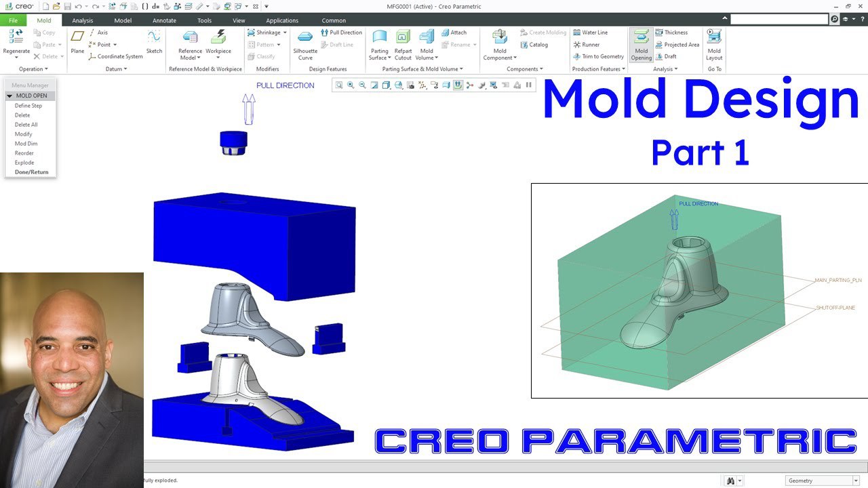Click the search magnifier button beside command search
Viewport: 868px width, 488px height.
click(x=835, y=19)
